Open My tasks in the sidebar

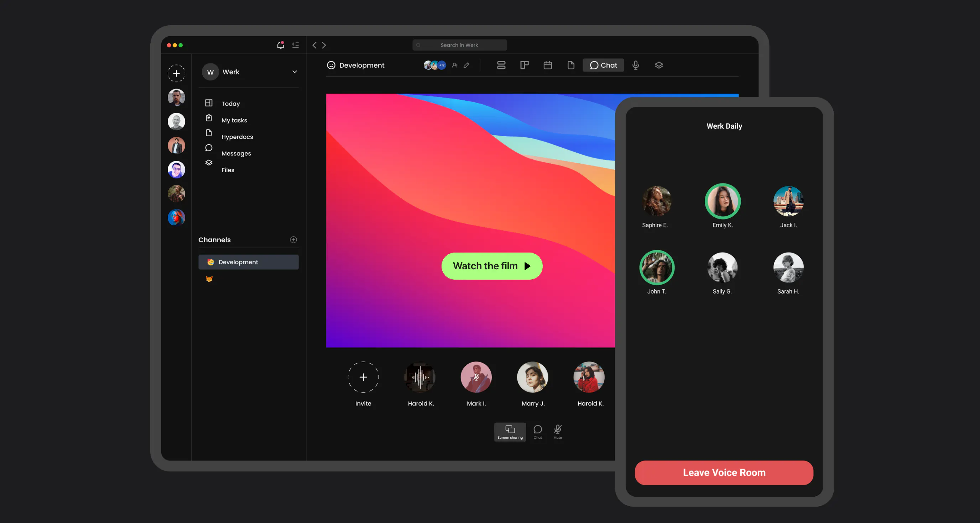pyautogui.click(x=234, y=120)
